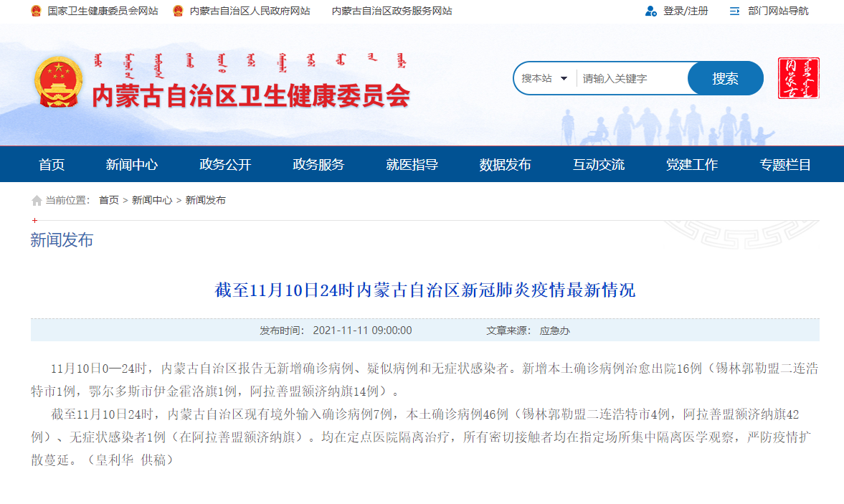Image resolution: width=844 pixels, height=504 pixels.
Task: Click the red Inner Mongolia seal icon
Action: point(798,78)
